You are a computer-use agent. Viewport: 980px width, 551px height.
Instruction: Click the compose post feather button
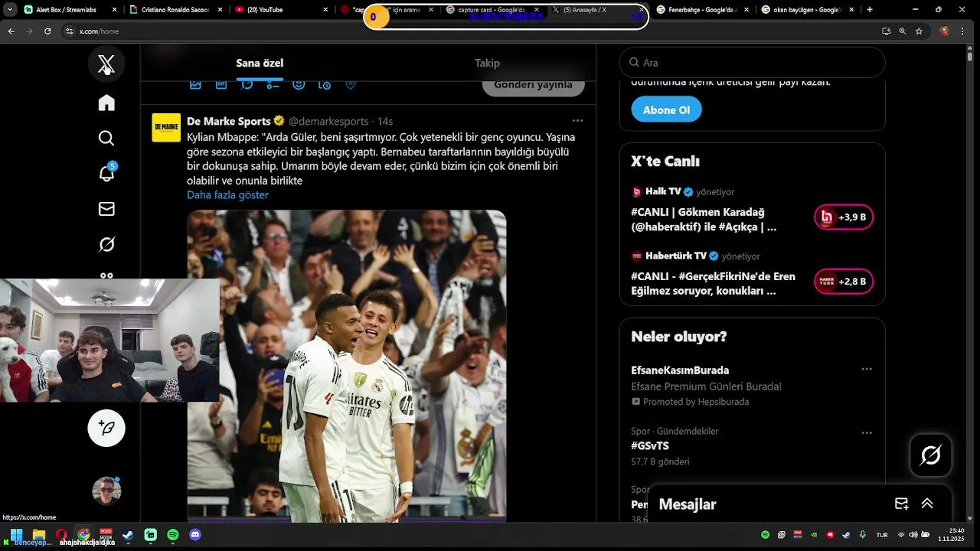pos(106,428)
